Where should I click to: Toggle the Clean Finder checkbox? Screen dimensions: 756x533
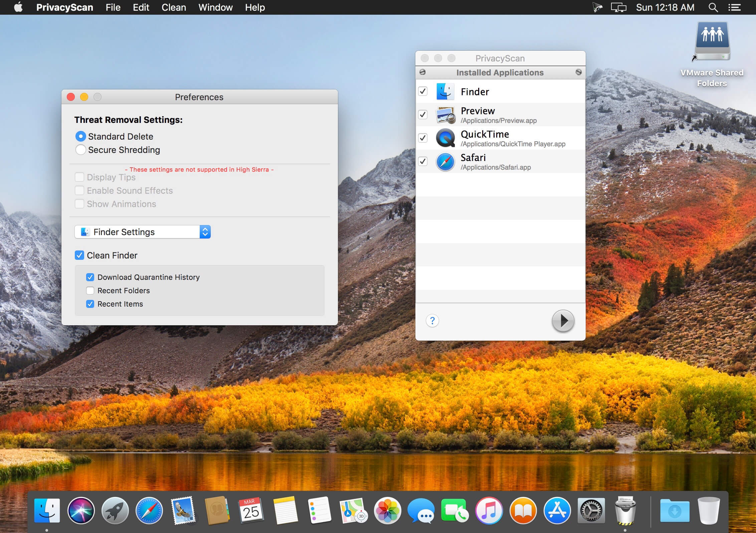click(79, 255)
